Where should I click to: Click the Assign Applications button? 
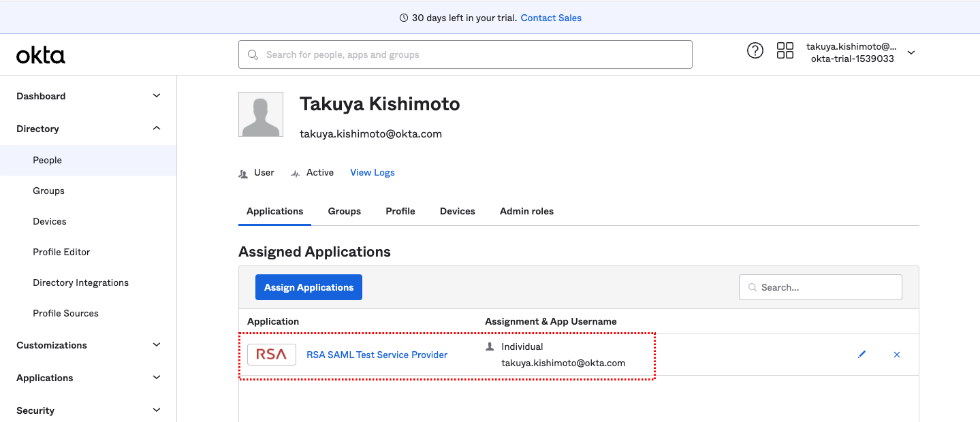coord(309,287)
